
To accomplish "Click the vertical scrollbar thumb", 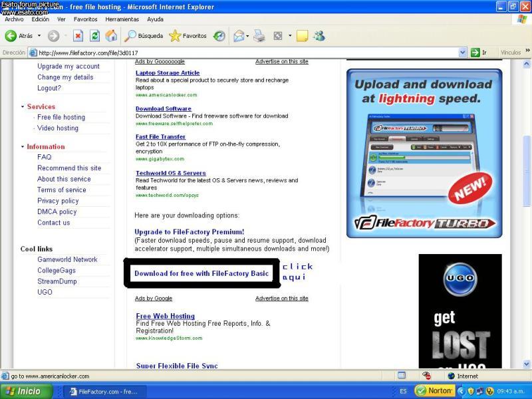I will (526, 170).
